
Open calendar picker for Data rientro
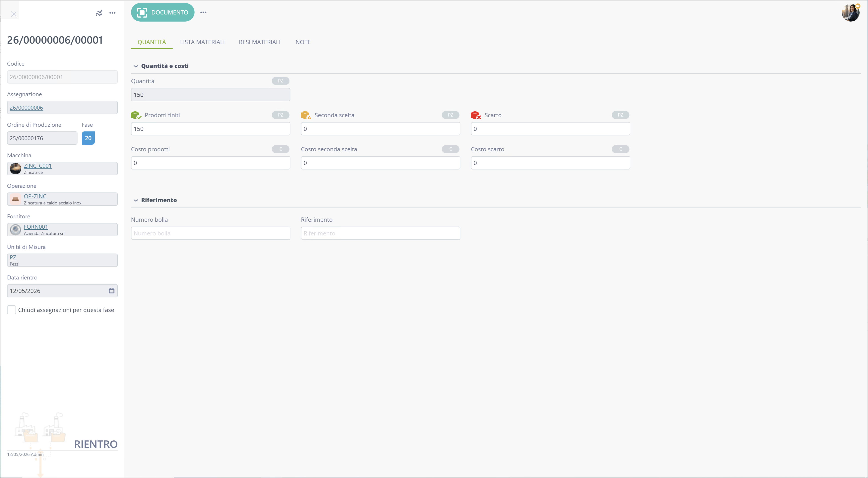pos(111,290)
